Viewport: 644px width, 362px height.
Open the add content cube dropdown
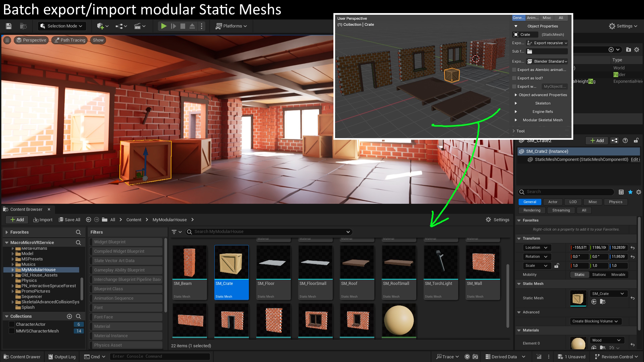(103, 26)
